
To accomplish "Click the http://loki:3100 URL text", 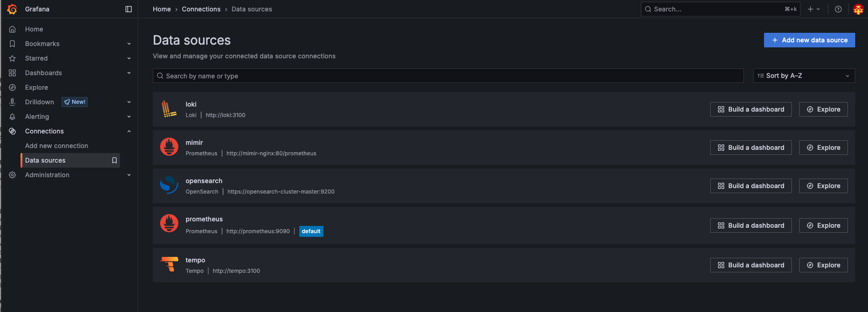I will 225,115.
